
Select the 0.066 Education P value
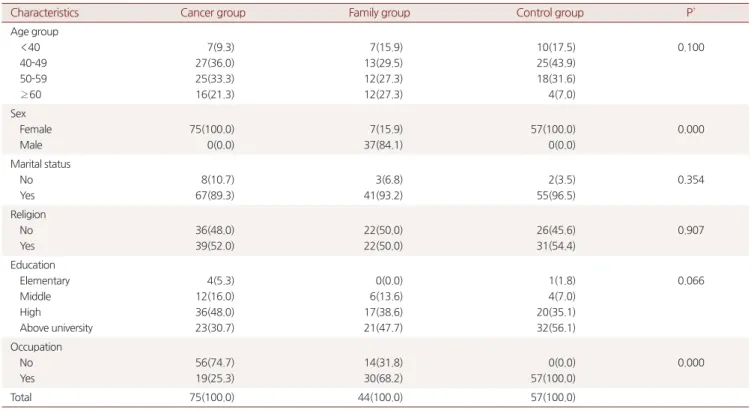(691, 281)
